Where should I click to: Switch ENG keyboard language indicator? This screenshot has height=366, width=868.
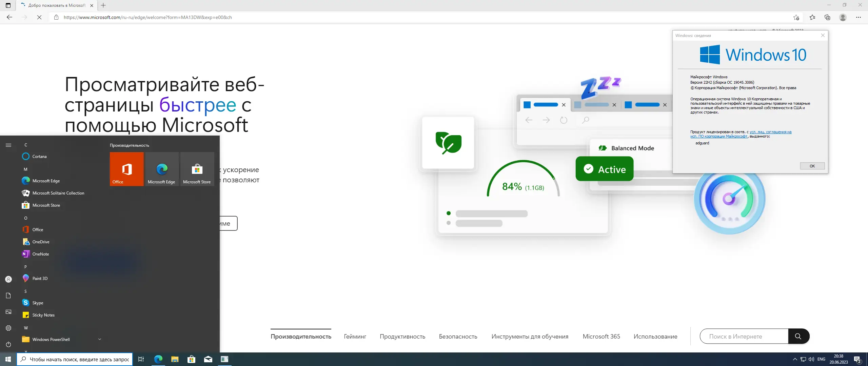pos(821,359)
